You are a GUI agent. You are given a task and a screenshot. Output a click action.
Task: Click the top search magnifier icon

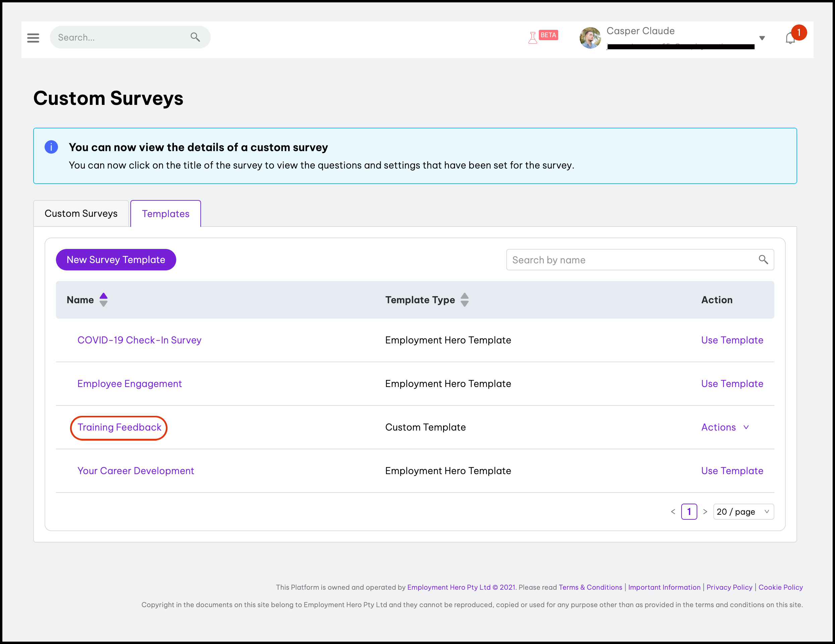(195, 37)
